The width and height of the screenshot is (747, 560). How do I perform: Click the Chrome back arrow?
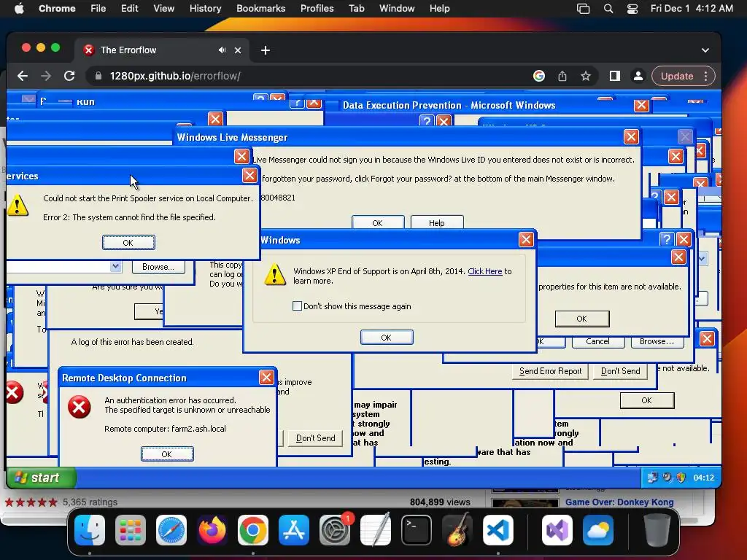coord(23,76)
